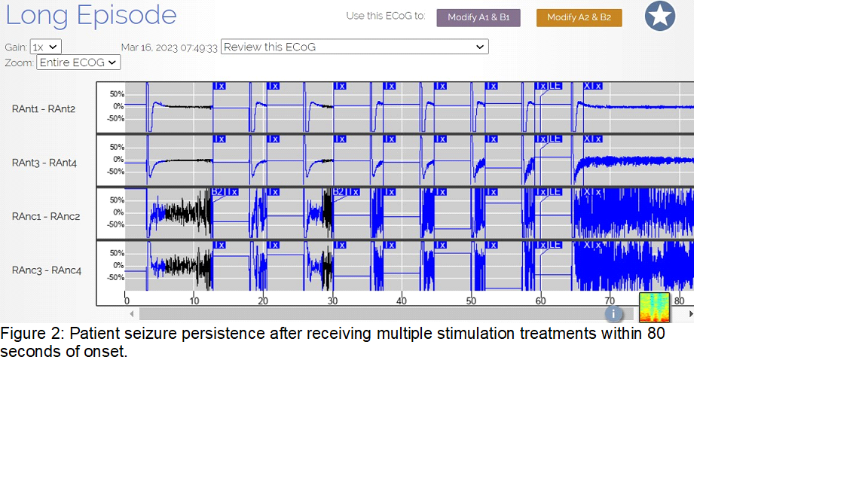This screenshot has height=488, width=868.
Task: Select the RAnt3 - RAnt4 channel label
Action: click(44, 162)
